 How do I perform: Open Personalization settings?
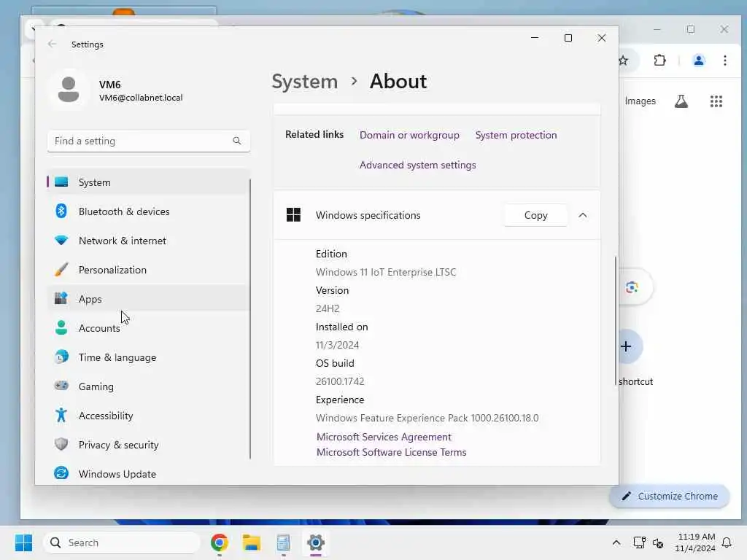(x=148, y=270)
